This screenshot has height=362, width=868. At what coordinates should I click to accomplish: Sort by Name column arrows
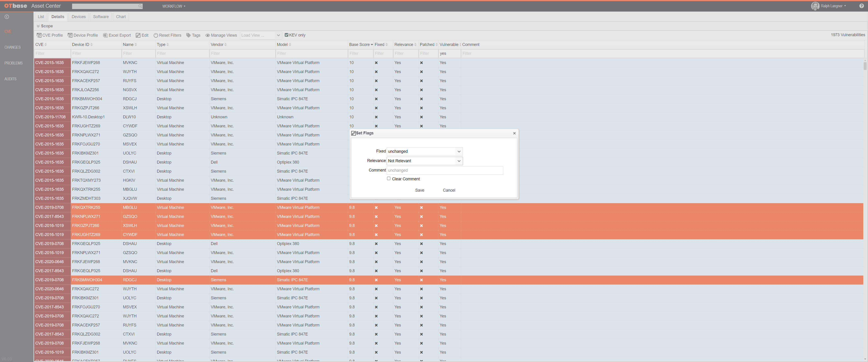click(136, 45)
